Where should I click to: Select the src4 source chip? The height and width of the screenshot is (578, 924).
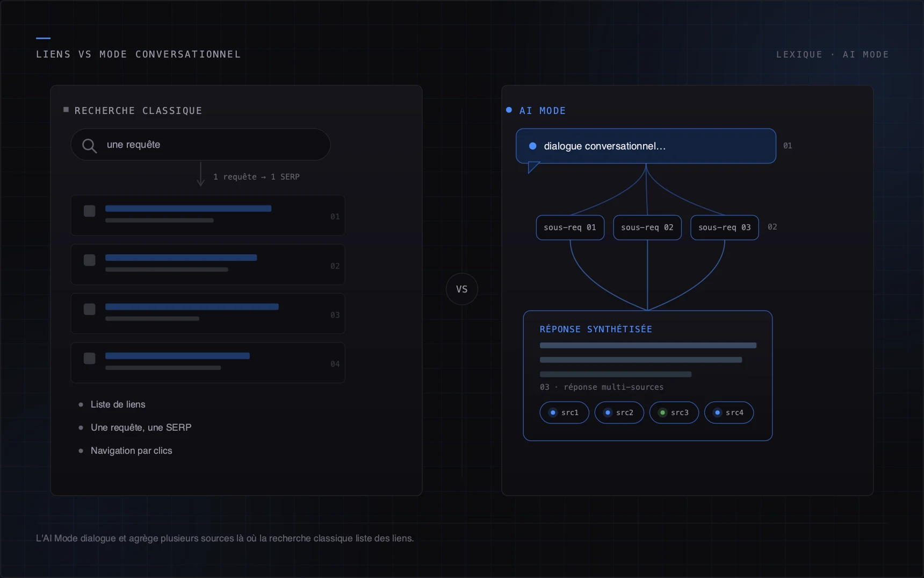tap(728, 412)
